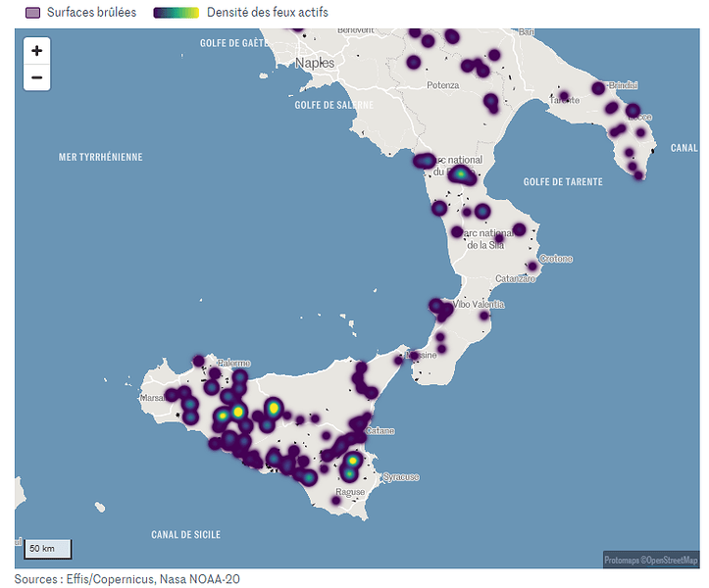This screenshot has height=588, width=709.
Task: Select the Vibo Valentia label
Action: (479, 304)
